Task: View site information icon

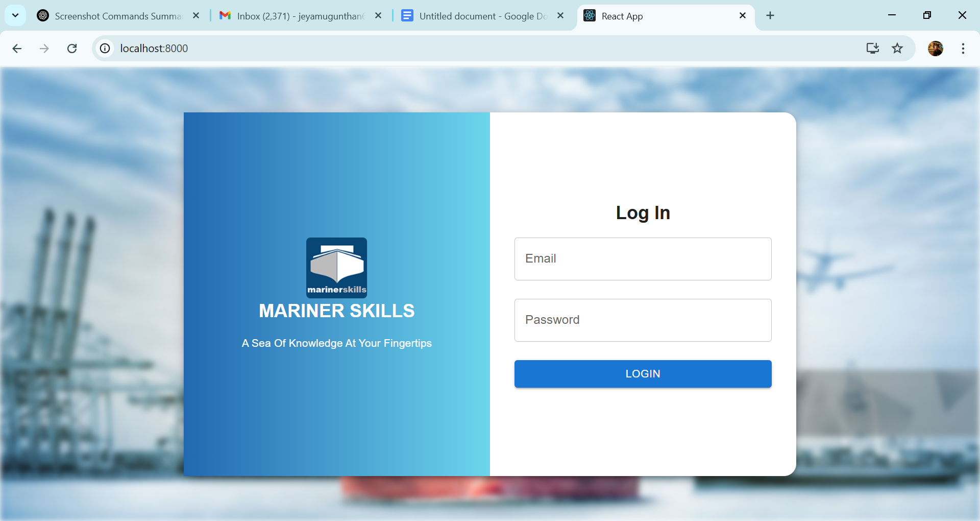Action: pyautogui.click(x=105, y=49)
